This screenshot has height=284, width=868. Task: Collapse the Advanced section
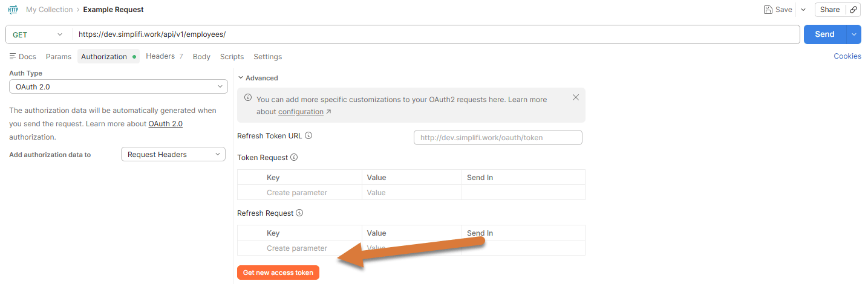258,78
